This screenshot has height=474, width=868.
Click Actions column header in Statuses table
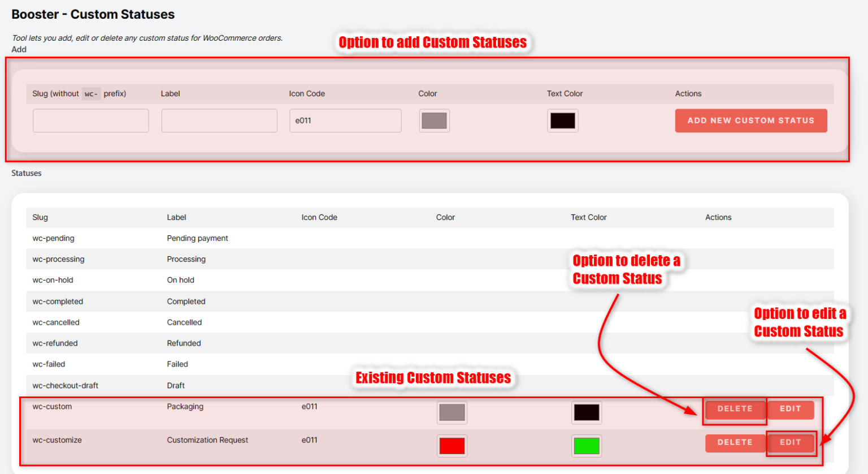coord(718,217)
